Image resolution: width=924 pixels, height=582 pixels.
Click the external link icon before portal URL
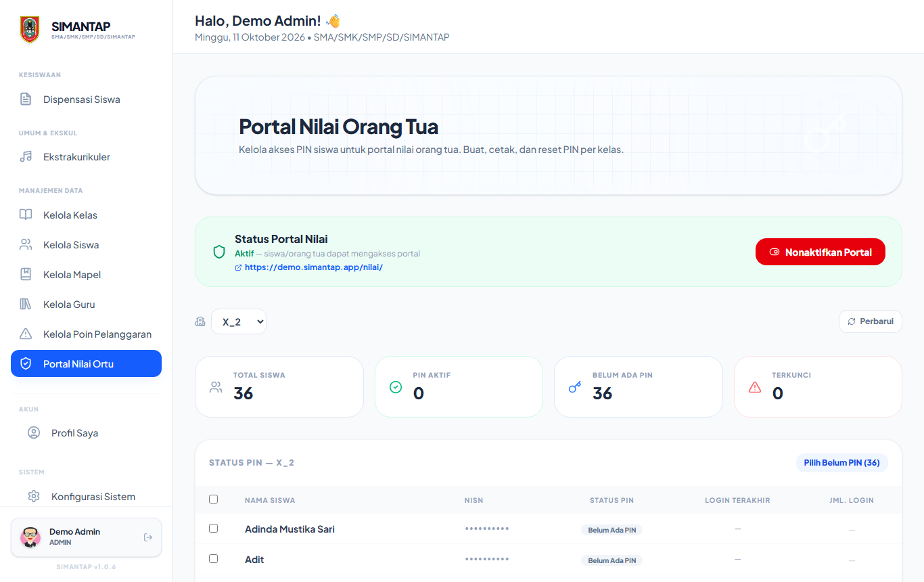[x=238, y=267]
